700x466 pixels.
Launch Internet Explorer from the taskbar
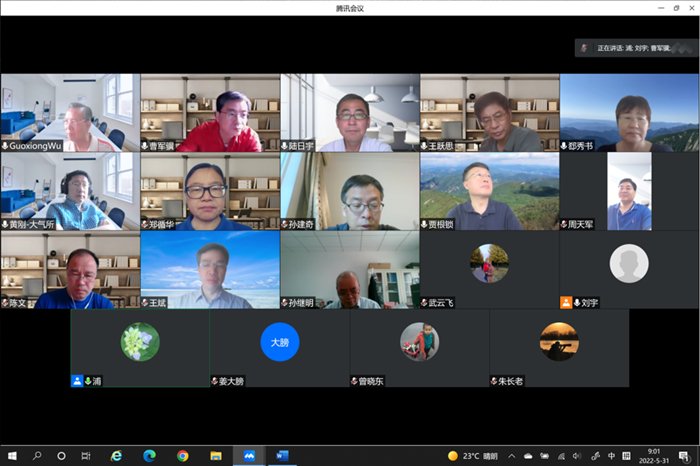click(117, 456)
